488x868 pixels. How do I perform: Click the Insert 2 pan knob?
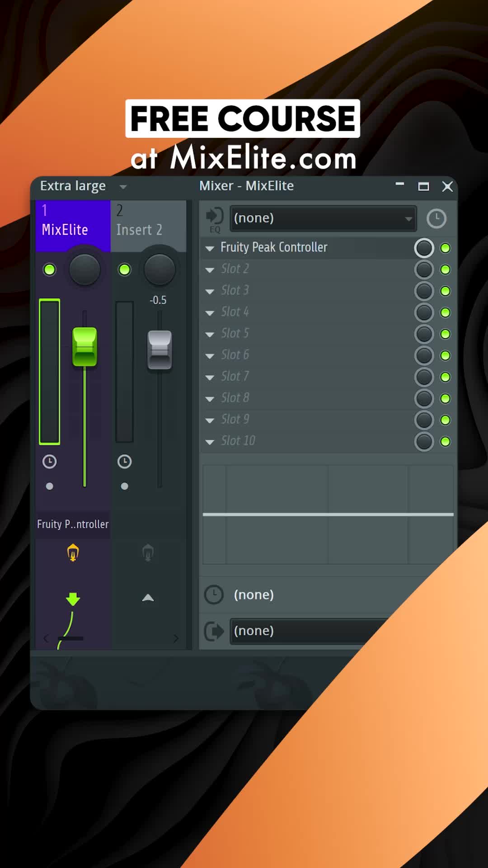point(160,269)
